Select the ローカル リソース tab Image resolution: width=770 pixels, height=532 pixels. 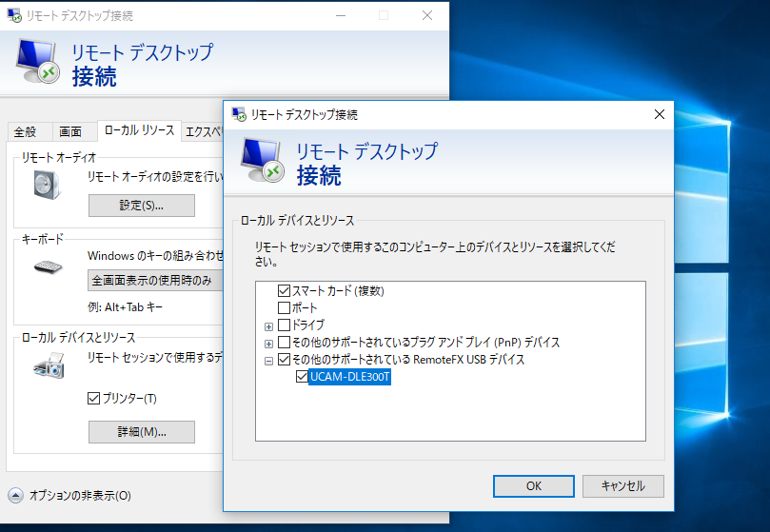coord(140,130)
